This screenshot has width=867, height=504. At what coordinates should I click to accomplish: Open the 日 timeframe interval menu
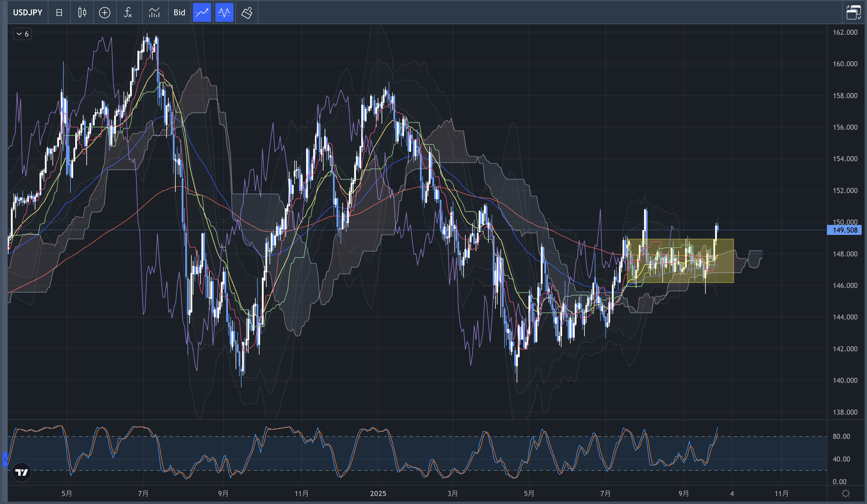[59, 13]
